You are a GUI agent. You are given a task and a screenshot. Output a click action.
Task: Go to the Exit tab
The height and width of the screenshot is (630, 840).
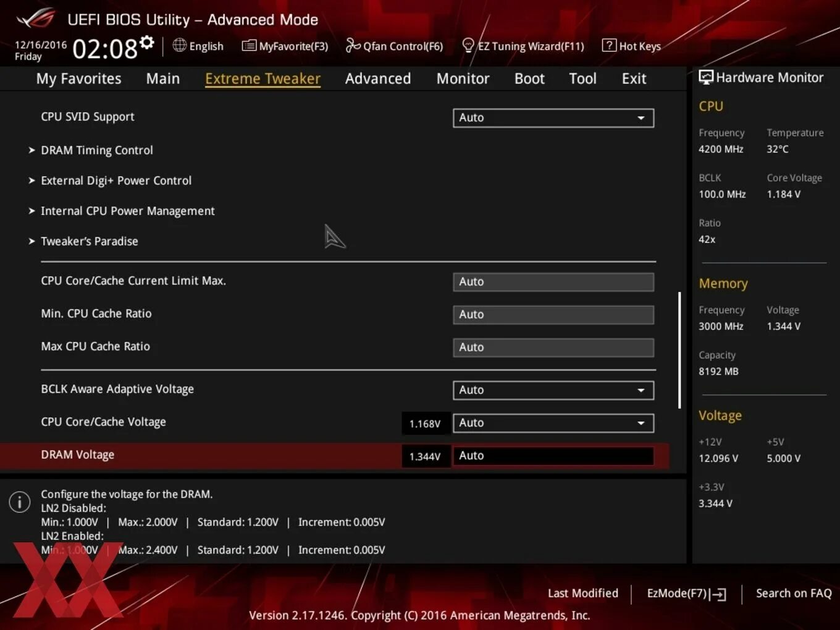pos(634,78)
